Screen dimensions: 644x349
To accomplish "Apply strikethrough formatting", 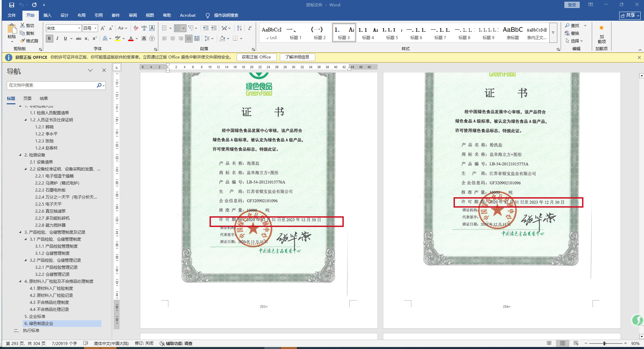I will [79, 39].
